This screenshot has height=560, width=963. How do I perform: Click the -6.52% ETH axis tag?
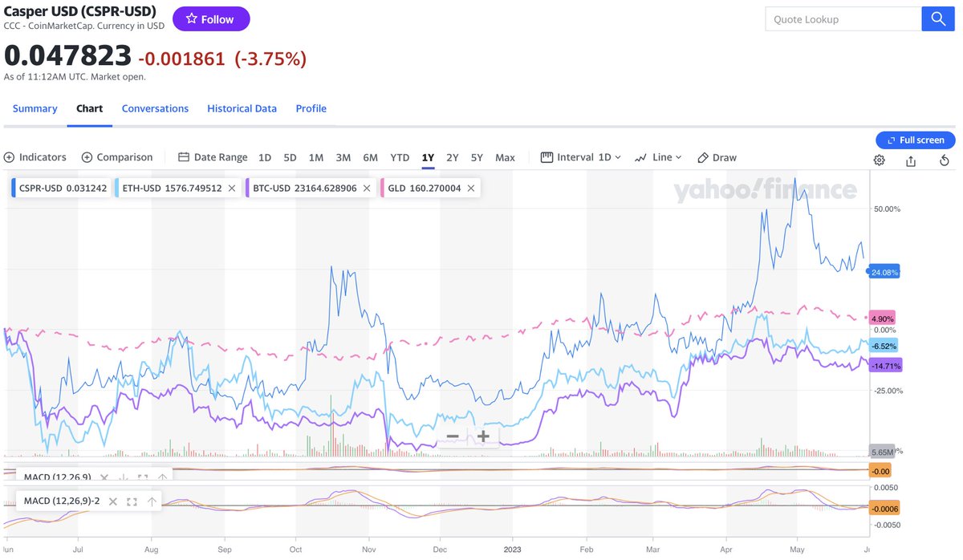point(884,345)
